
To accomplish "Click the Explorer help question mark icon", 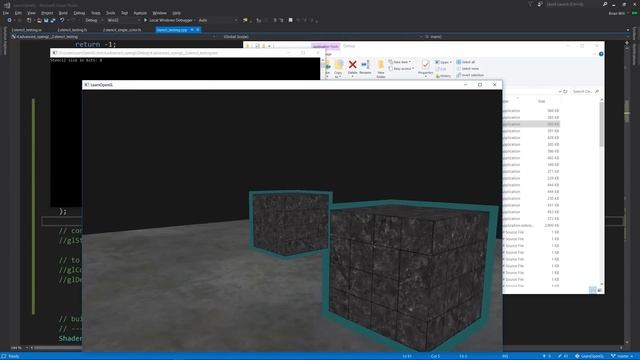I will point(601,54).
